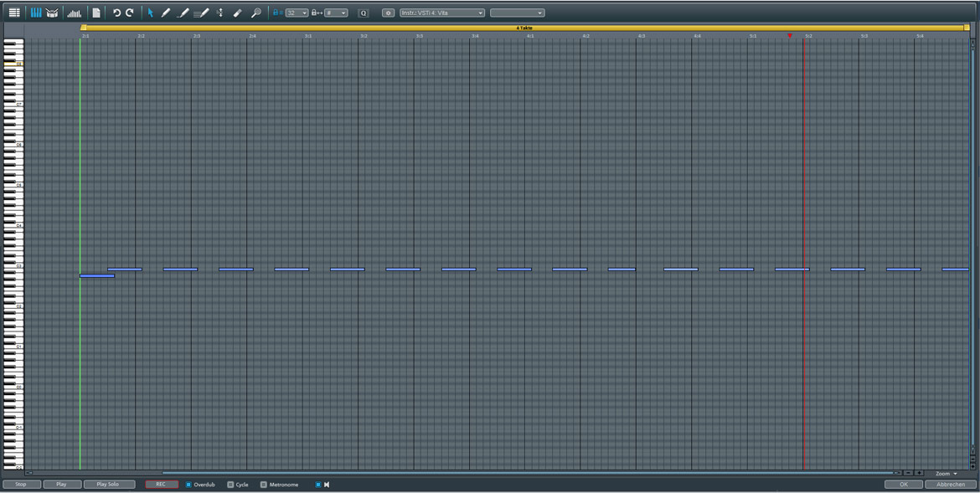
Task: Click the Stop button
Action: (21, 485)
